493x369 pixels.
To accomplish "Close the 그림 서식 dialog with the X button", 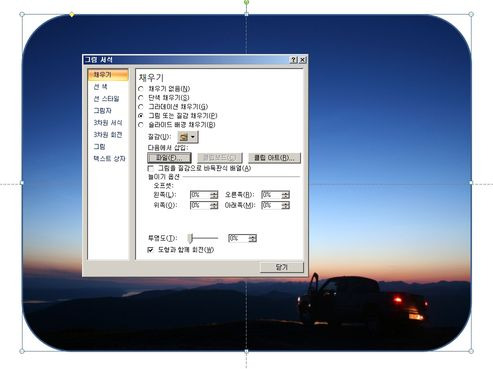I will [302, 60].
